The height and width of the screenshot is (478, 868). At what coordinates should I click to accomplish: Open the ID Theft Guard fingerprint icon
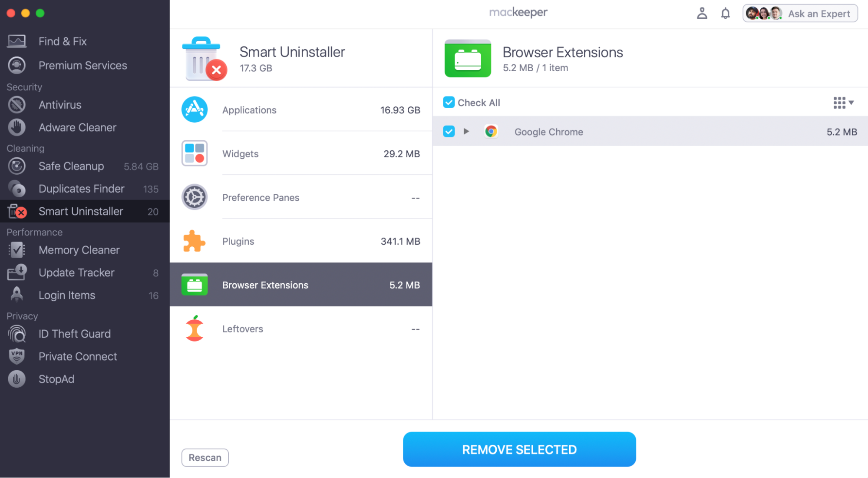tap(17, 334)
